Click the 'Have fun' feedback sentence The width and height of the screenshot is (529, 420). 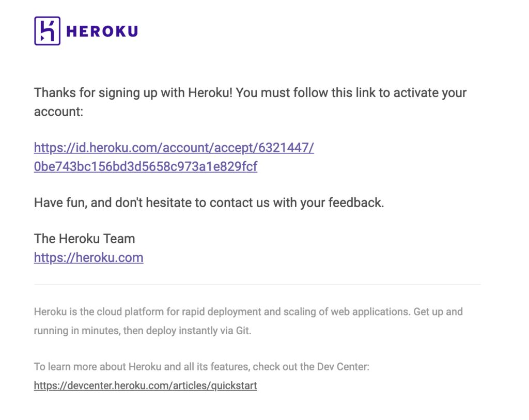coord(209,203)
